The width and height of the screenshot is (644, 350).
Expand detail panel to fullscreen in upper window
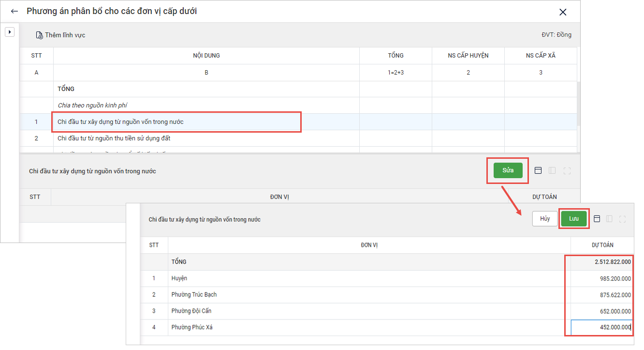[567, 170]
